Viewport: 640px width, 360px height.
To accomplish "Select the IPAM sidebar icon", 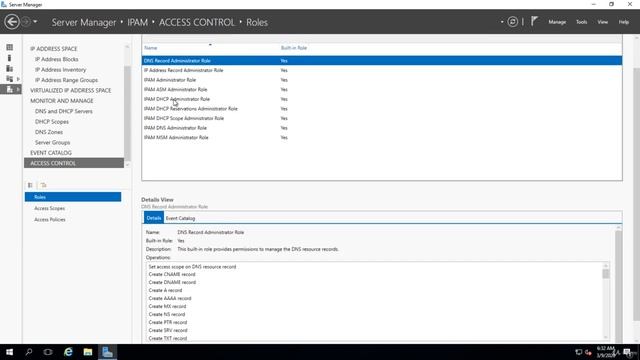I will [9, 89].
